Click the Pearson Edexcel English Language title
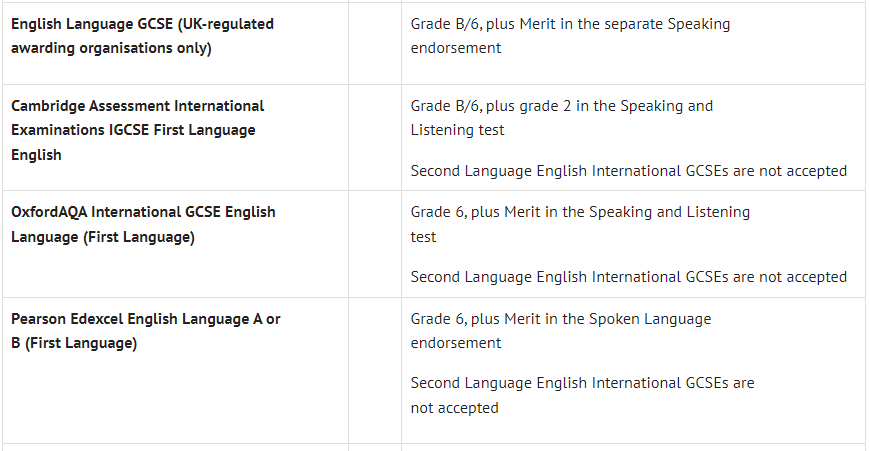 click(146, 319)
